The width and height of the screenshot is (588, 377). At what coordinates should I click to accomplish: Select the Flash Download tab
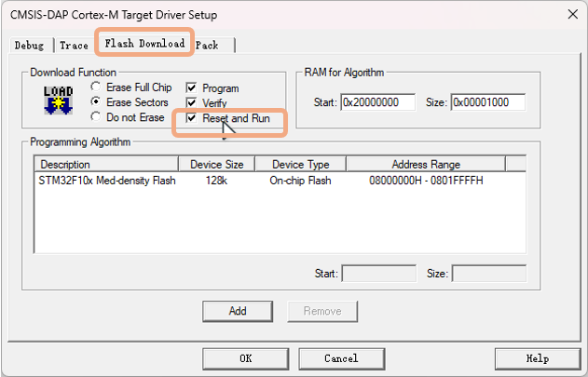click(x=144, y=43)
